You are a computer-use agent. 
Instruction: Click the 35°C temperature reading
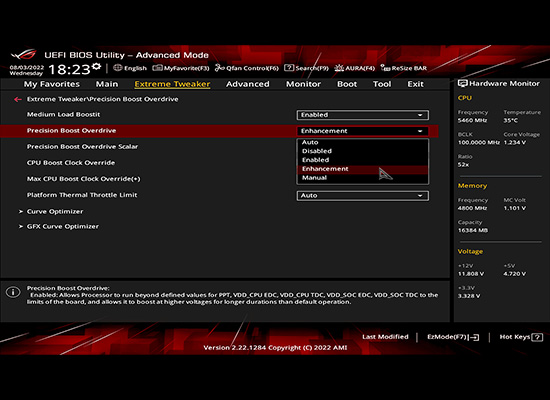(511, 120)
